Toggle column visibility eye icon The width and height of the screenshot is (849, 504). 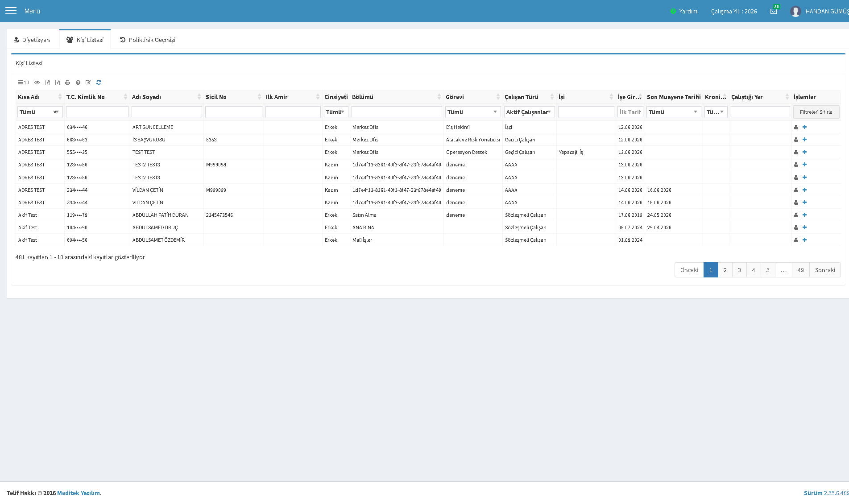[x=37, y=83]
